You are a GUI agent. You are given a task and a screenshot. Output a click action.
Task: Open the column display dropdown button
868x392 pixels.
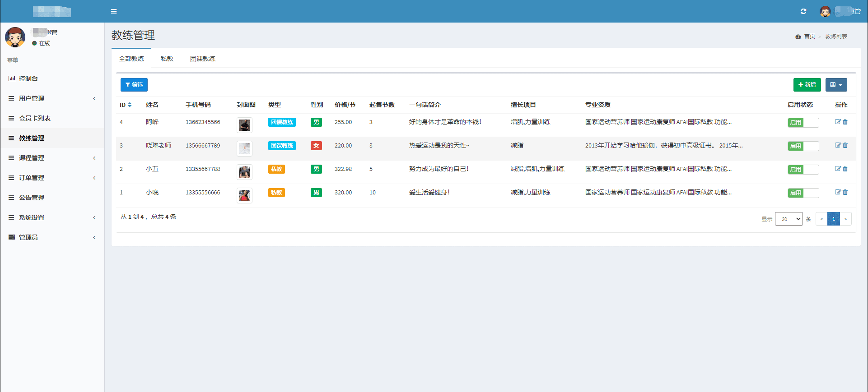point(836,85)
